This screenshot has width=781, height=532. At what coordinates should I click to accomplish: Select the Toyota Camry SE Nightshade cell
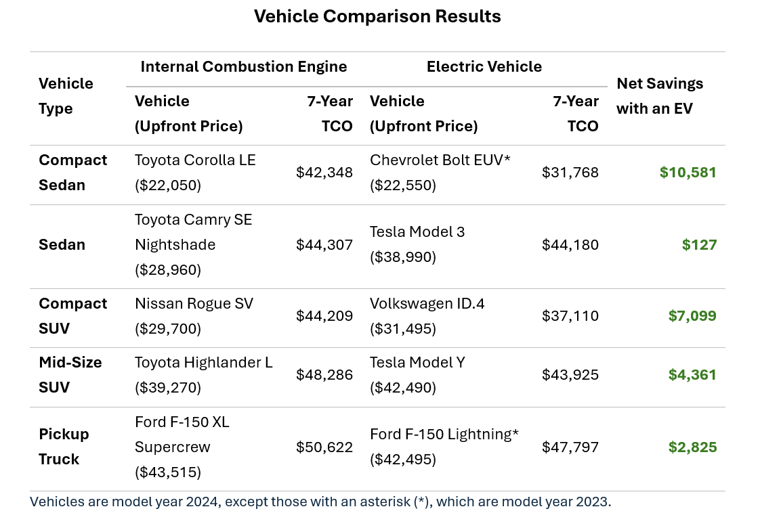coord(193,245)
